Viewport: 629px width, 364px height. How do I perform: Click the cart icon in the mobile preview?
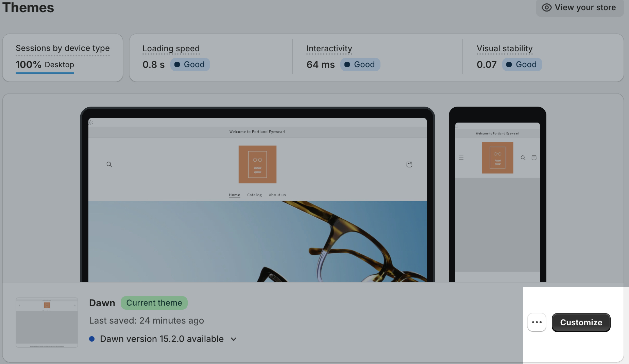tap(534, 158)
